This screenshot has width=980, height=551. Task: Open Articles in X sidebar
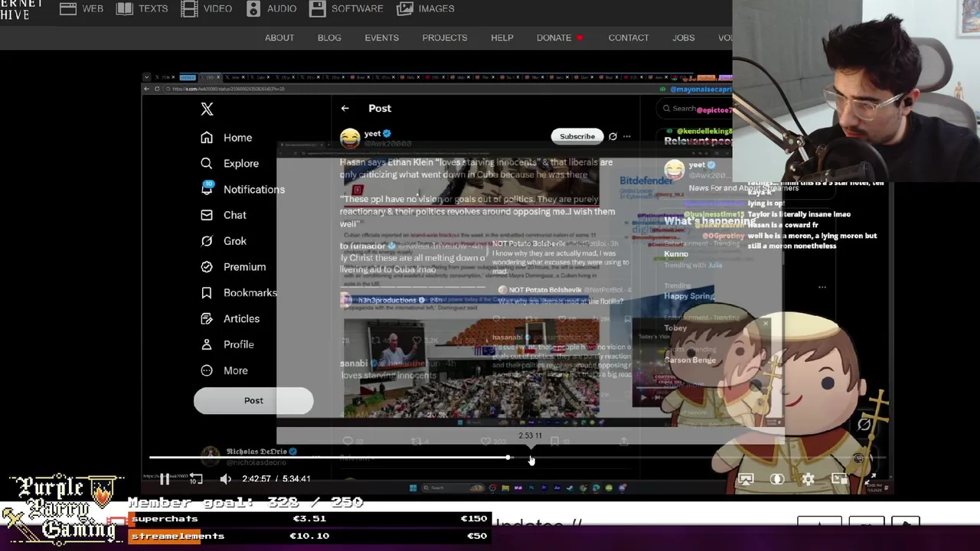click(x=230, y=318)
